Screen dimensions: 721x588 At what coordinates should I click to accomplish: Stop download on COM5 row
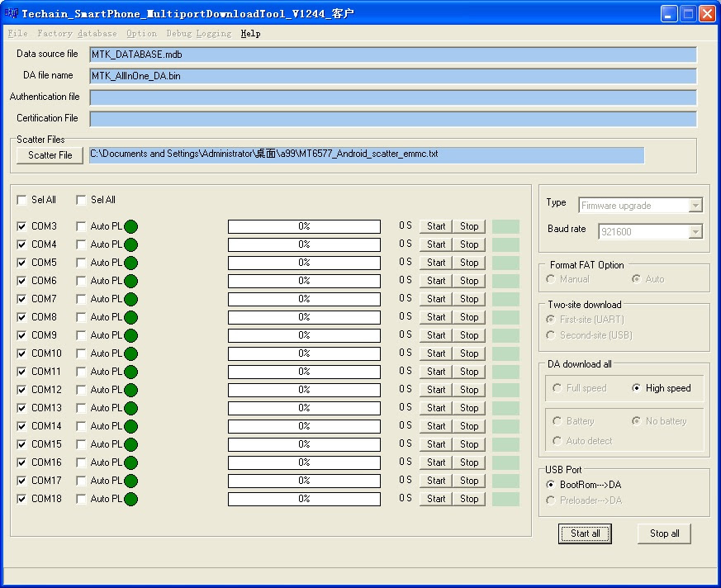pyautogui.click(x=469, y=263)
